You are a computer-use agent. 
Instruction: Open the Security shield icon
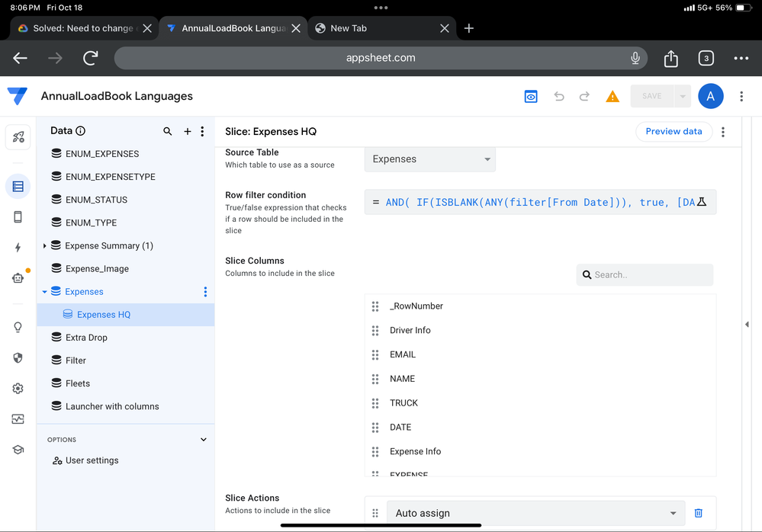point(18,357)
